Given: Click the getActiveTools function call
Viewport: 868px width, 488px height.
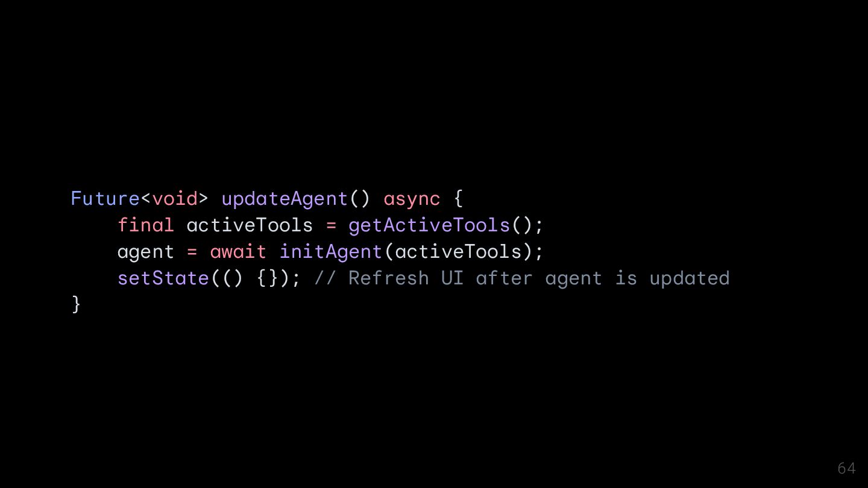Looking at the screenshot, I should (429, 225).
